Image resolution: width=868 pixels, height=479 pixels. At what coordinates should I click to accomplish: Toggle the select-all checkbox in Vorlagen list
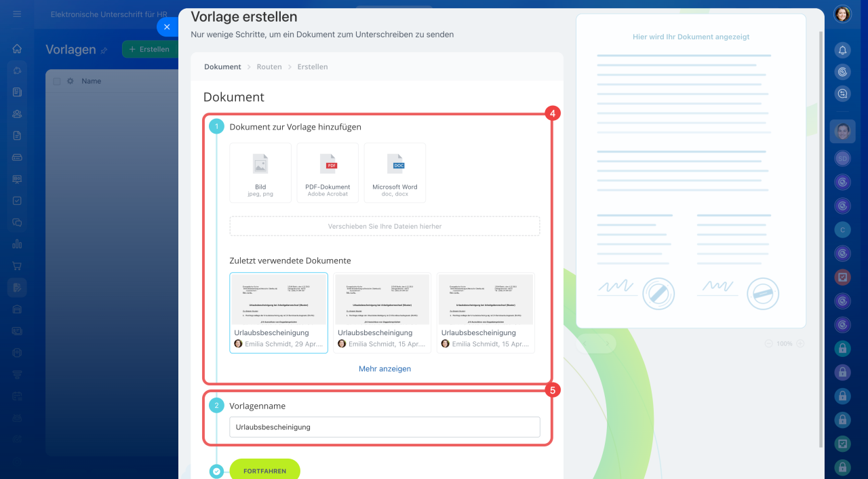(57, 81)
